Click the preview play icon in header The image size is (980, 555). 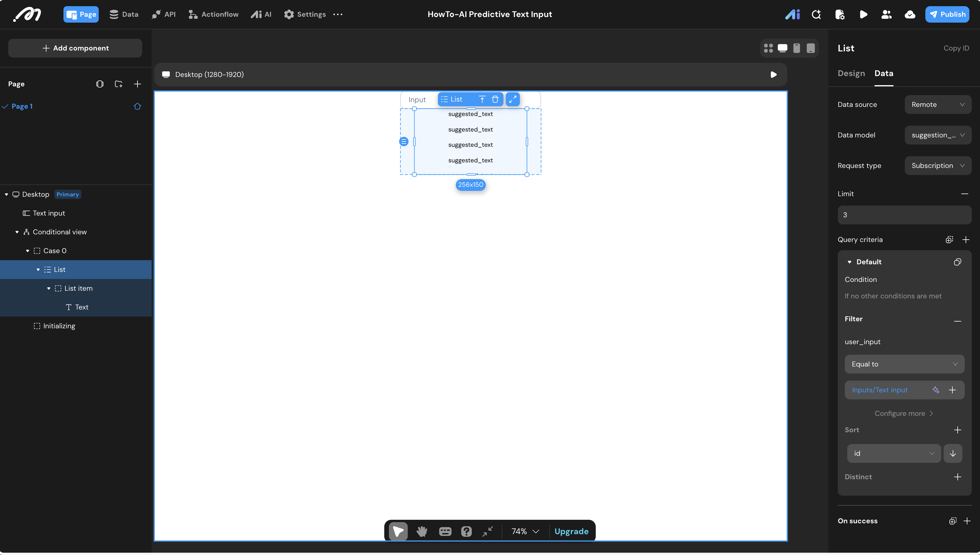(x=863, y=14)
